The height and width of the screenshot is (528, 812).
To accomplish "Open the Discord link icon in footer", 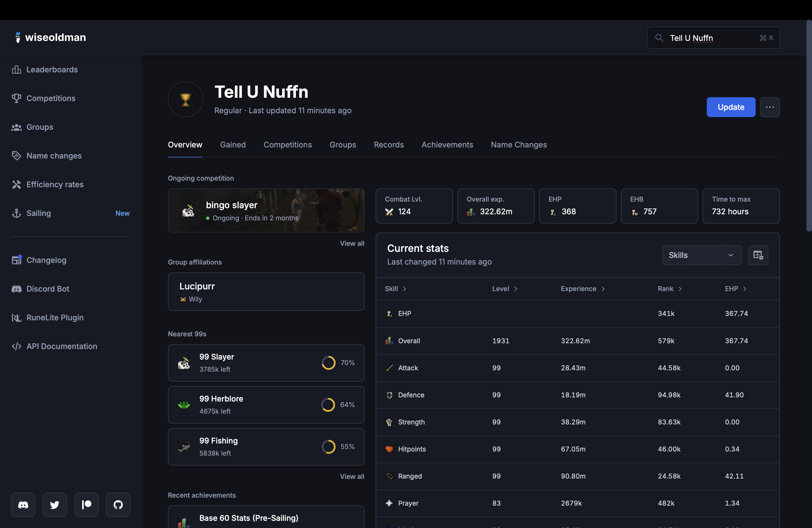I will (x=23, y=505).
